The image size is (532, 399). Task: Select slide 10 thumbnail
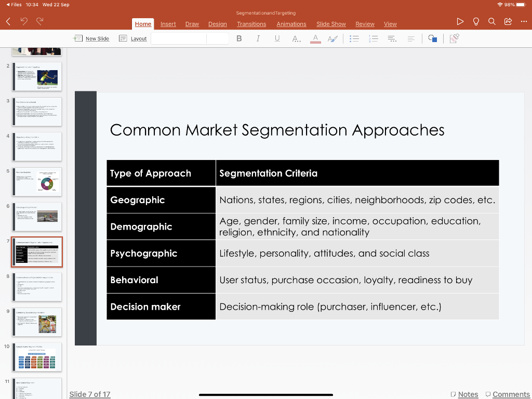(37, 357)
